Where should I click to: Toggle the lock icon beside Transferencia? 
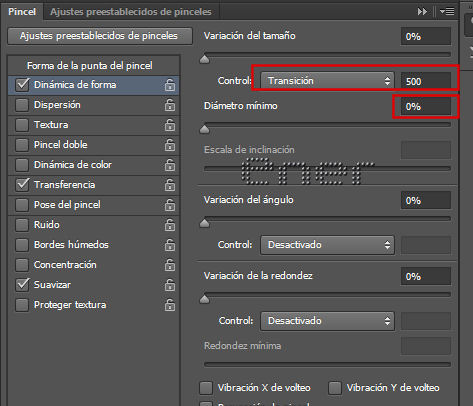(170, 185)
